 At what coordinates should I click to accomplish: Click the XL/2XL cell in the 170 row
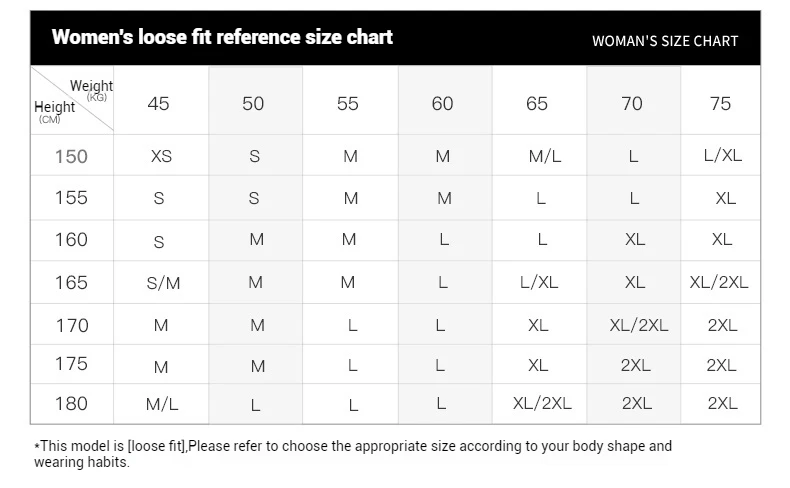639,325
